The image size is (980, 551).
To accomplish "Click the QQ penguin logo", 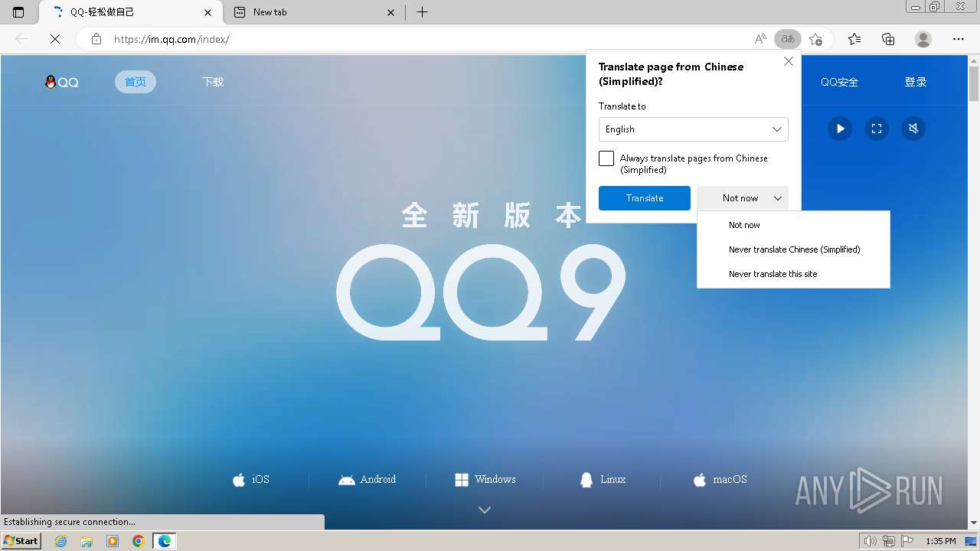I will [x=61, y=82].
